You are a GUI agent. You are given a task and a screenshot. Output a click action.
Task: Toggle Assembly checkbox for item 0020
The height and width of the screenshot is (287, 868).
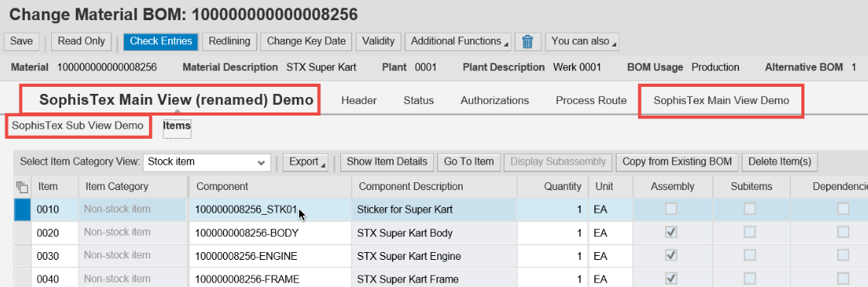tap(671, 233)
